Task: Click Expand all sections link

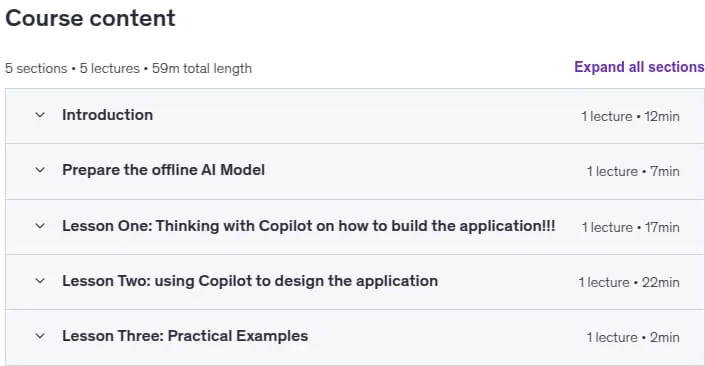Action: pyautogui.click(x=639, y=67)
